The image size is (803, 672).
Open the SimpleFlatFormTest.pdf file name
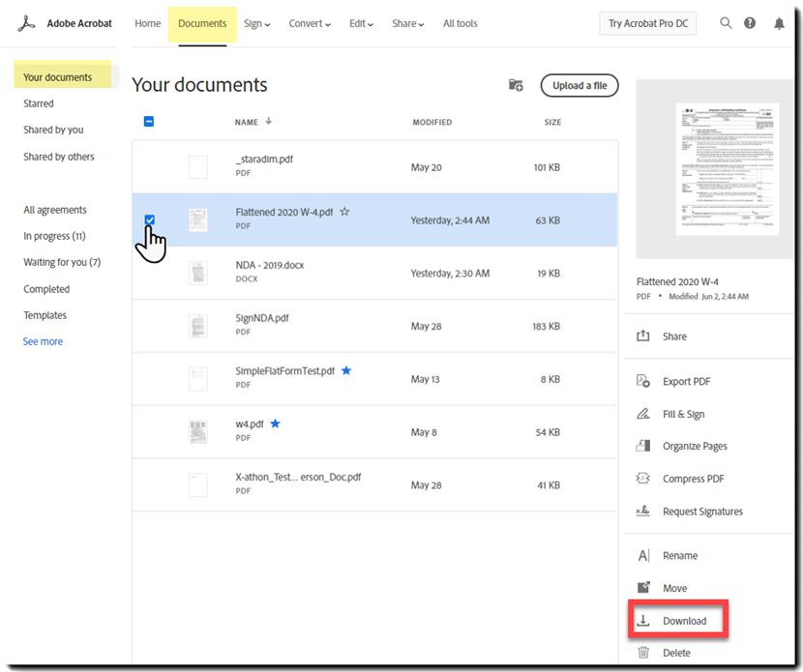click(x=284, y=371)
